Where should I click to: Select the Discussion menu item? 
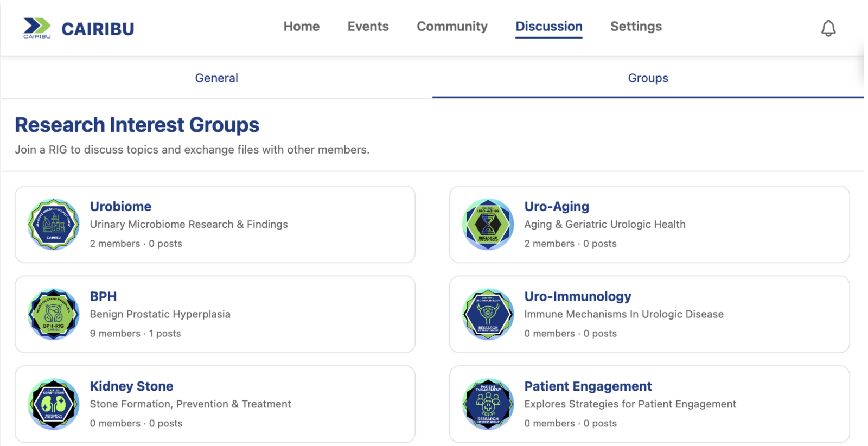click(x=549, y=27)
